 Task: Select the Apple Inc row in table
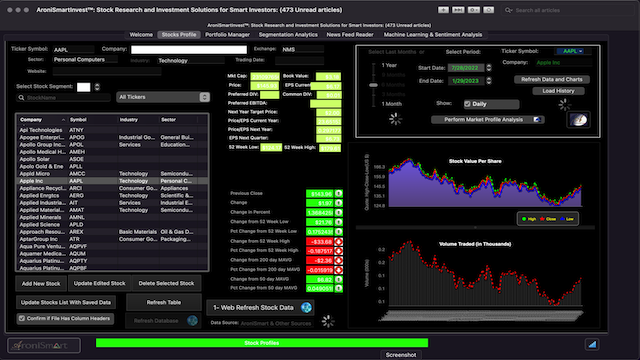(x=112, y=181)
